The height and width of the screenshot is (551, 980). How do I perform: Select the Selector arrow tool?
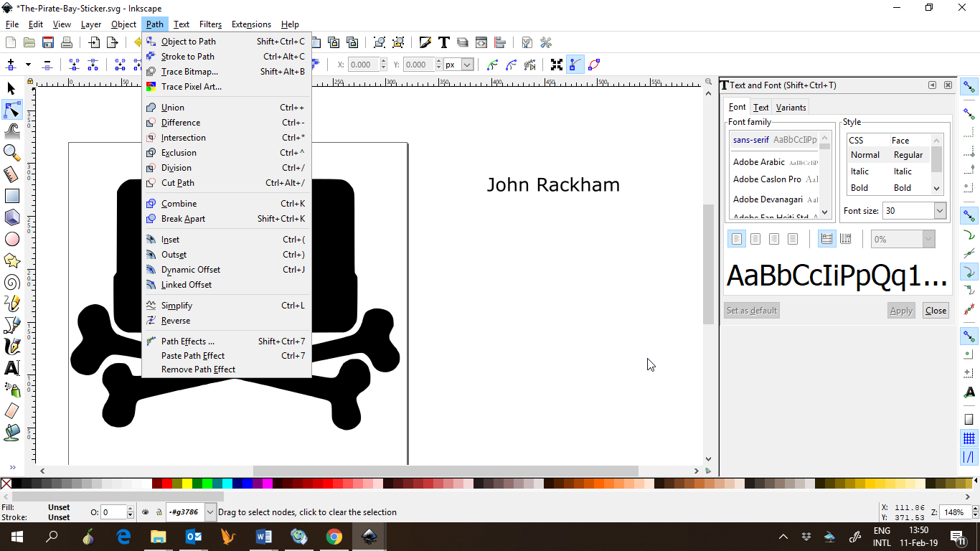(x=11, y=88)
